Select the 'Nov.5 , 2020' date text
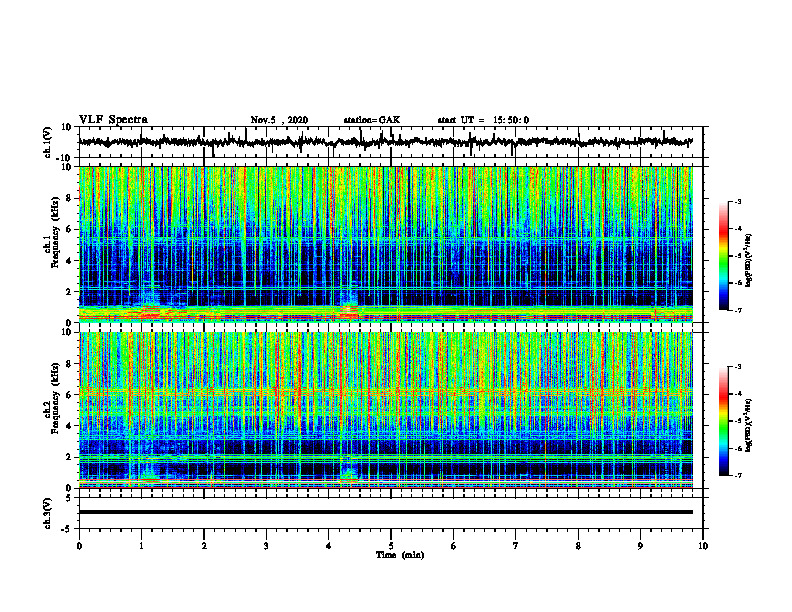This screenshot has width=792, height=612. [279, 120]
